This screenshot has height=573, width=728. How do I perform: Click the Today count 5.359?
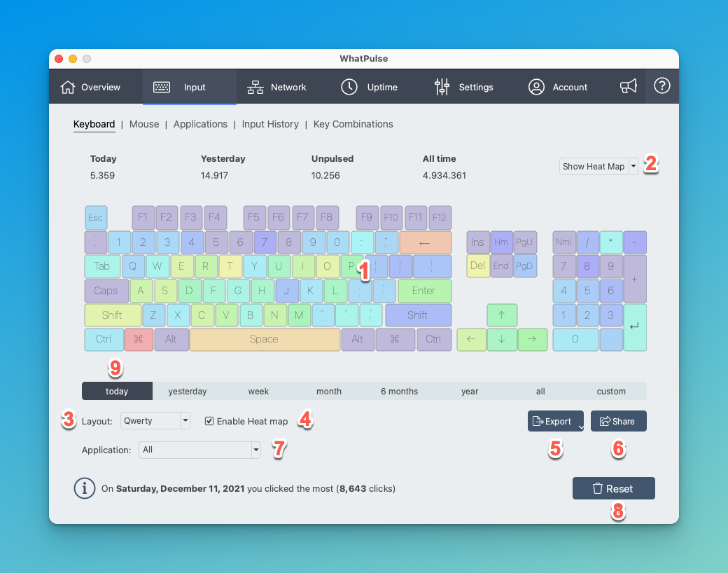103,176
